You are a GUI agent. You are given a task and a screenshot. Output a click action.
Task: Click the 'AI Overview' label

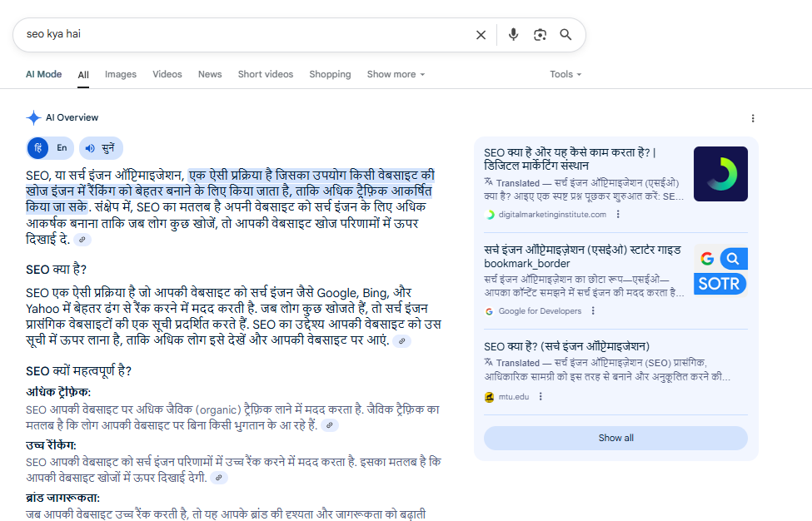(x=72, y=117)
